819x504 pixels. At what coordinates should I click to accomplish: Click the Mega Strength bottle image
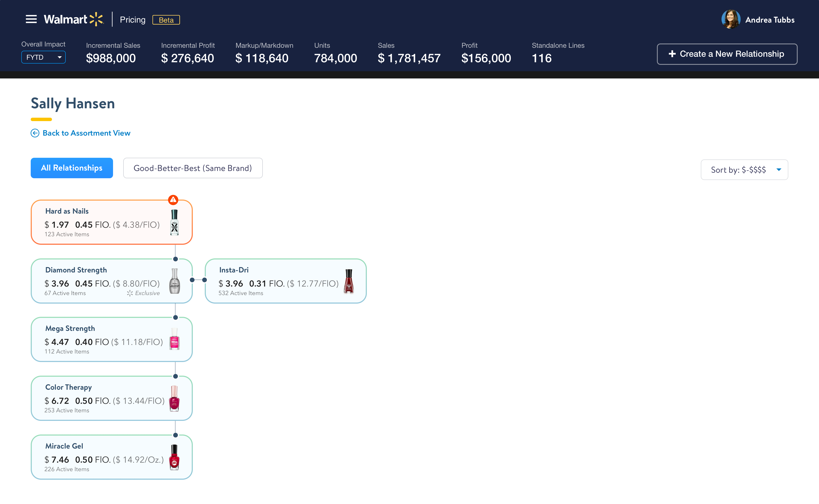coord(174,339)
